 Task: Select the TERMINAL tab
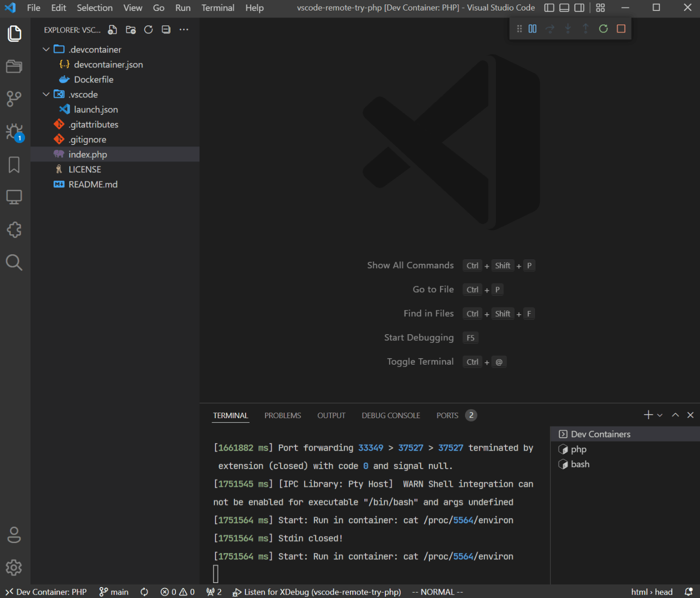point(230,416)
